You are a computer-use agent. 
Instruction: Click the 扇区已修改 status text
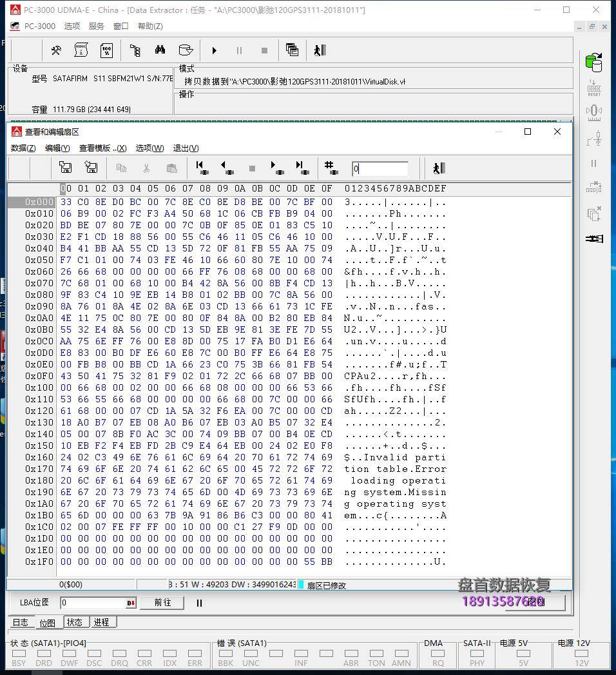point(327,585)
